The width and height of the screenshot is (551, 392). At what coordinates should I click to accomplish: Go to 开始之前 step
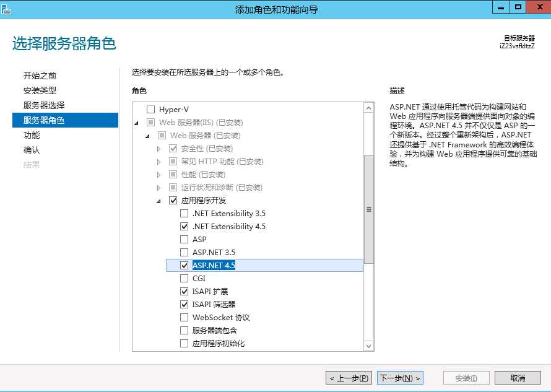40,76
